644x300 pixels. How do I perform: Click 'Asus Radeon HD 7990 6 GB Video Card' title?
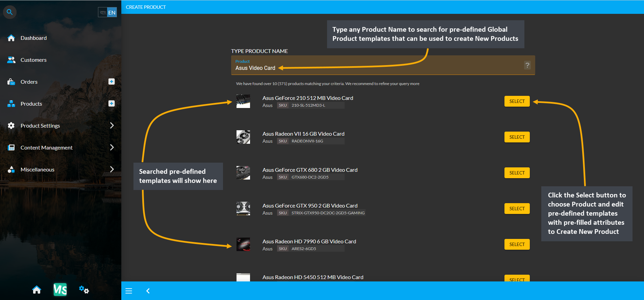(x=309, y=241)
